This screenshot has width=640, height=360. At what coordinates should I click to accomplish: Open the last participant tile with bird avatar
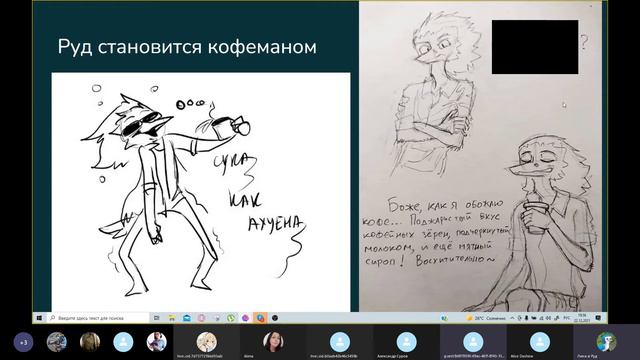pos(607,342)
